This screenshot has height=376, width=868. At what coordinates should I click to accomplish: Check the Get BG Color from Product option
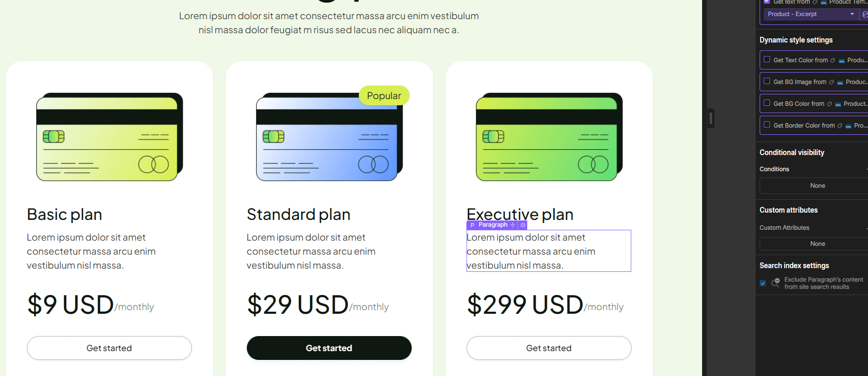click(767, 103)
